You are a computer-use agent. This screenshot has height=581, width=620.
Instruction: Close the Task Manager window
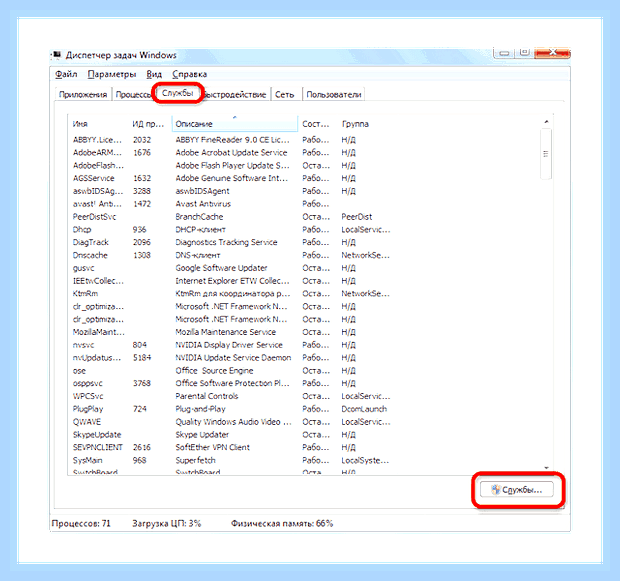coord(552,53)
